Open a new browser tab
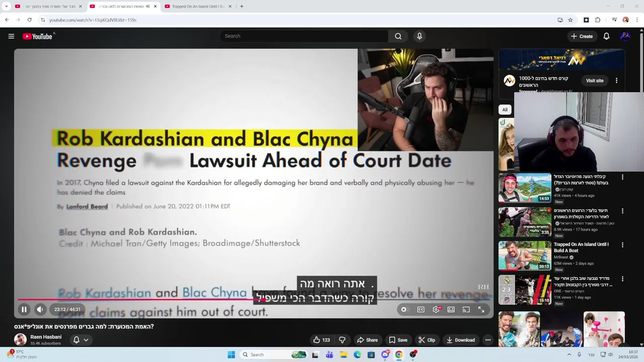Viewport: 644px width, 362px height. click(x=242, y=7)
